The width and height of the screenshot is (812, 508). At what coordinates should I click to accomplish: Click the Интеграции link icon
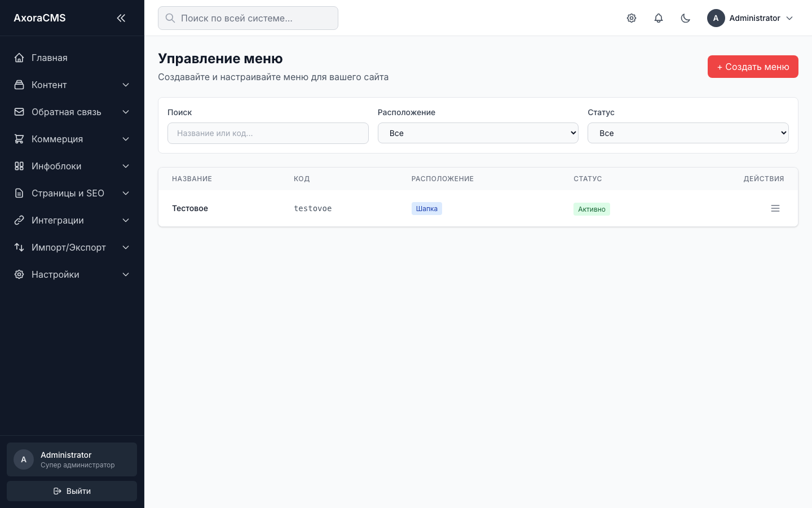pos(19,220)
